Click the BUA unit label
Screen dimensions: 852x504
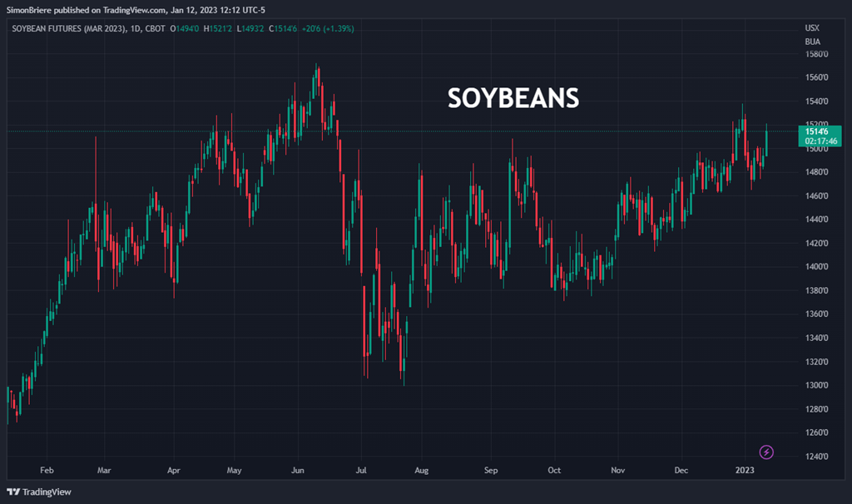(x=812, y=42)
